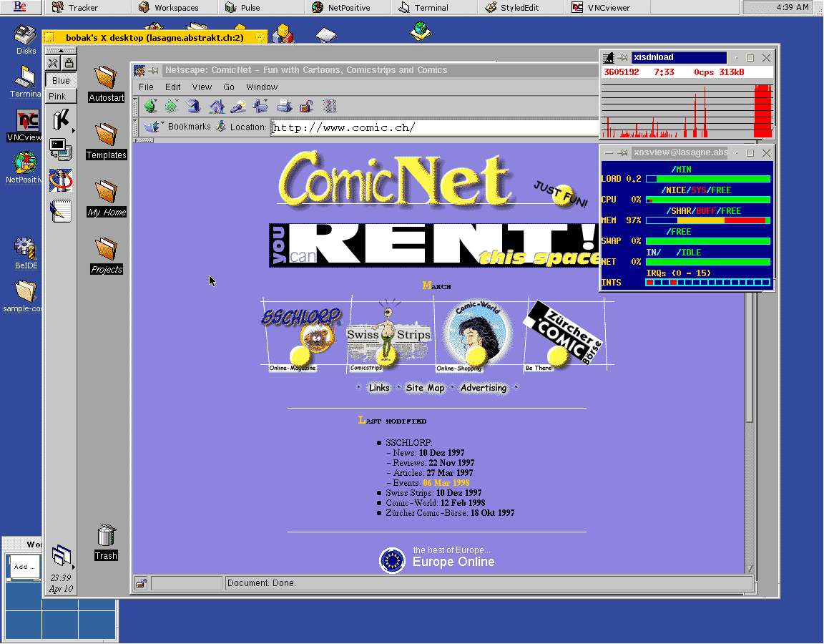Go back with Netscape's Back arrow
This screenshot has height=644, width=824.
pyautogui.click(x=150, y=106)
